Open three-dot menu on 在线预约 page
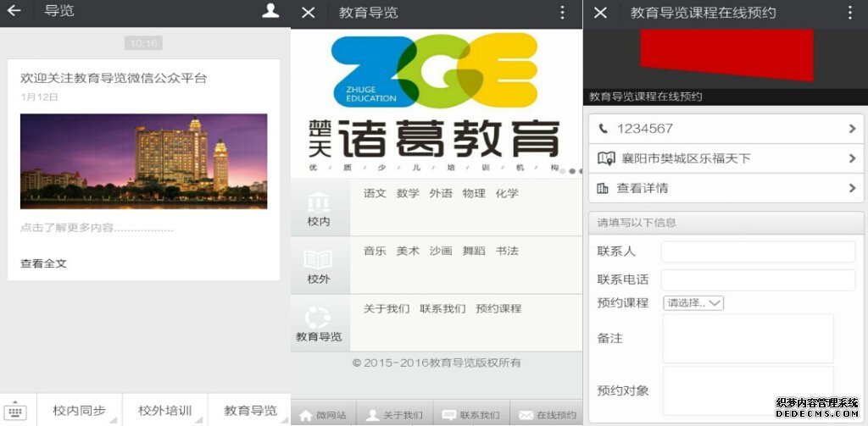The height and width of the screenshot is (426, 868). 849,12
